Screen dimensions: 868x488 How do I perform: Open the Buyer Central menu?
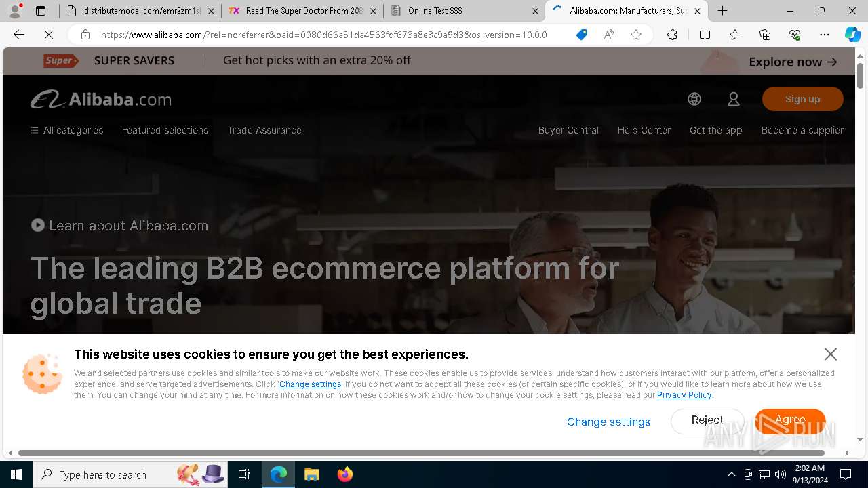[568, 130]
